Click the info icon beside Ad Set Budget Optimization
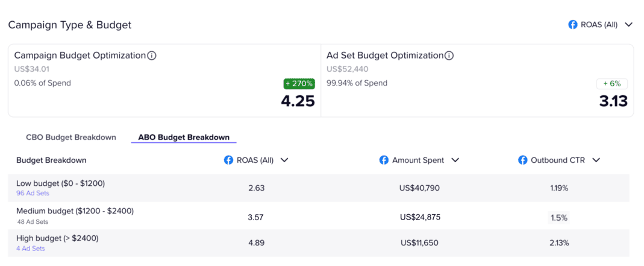This screenshot has width=644, height=266. [449, 55]
